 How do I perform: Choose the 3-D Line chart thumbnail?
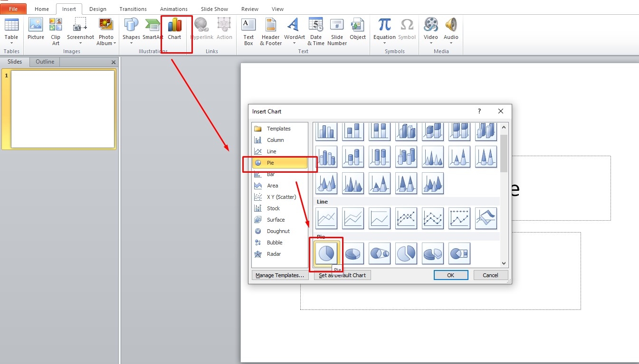[486, 218]
